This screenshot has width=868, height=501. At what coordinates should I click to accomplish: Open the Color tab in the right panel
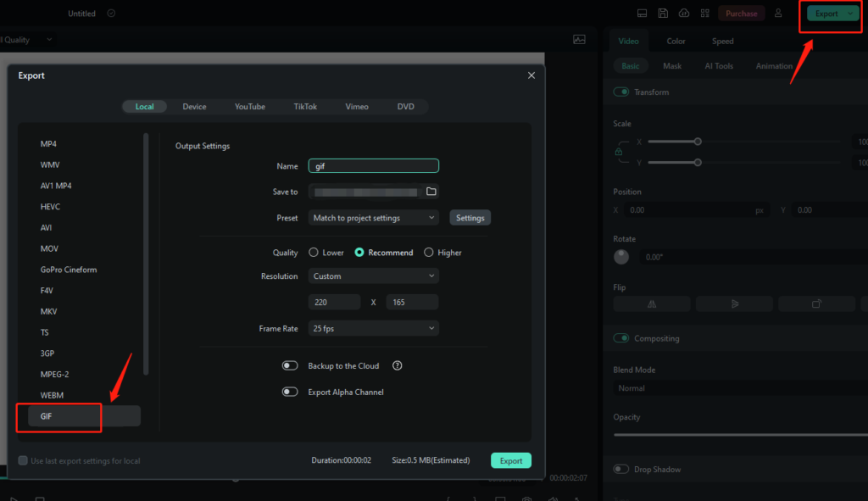(675, 41)
